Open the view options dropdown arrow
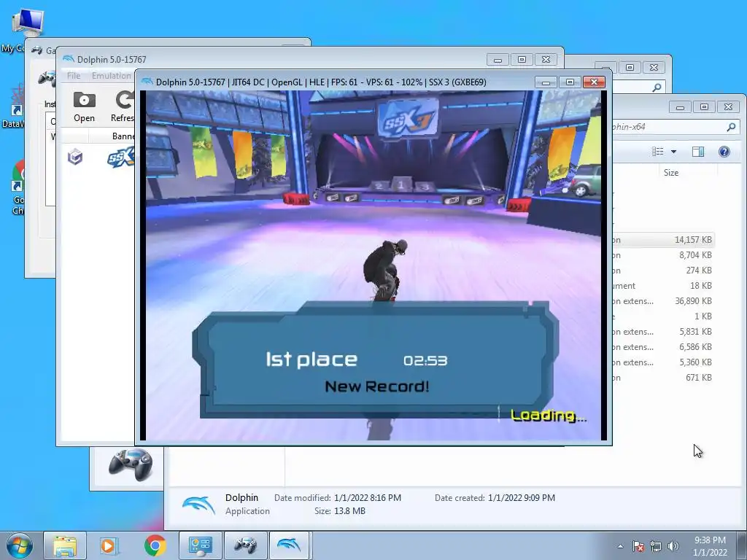 click(x=673, y=152)
